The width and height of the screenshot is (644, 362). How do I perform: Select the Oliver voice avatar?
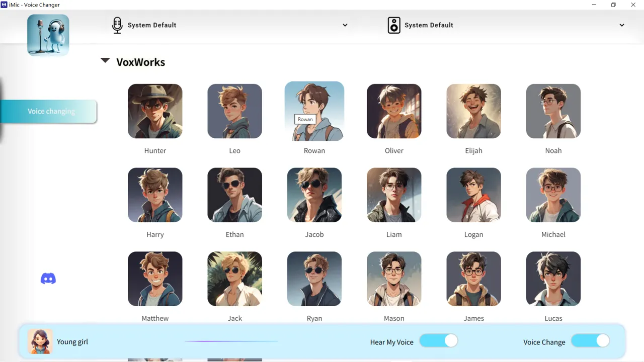[x=394, y=111]
